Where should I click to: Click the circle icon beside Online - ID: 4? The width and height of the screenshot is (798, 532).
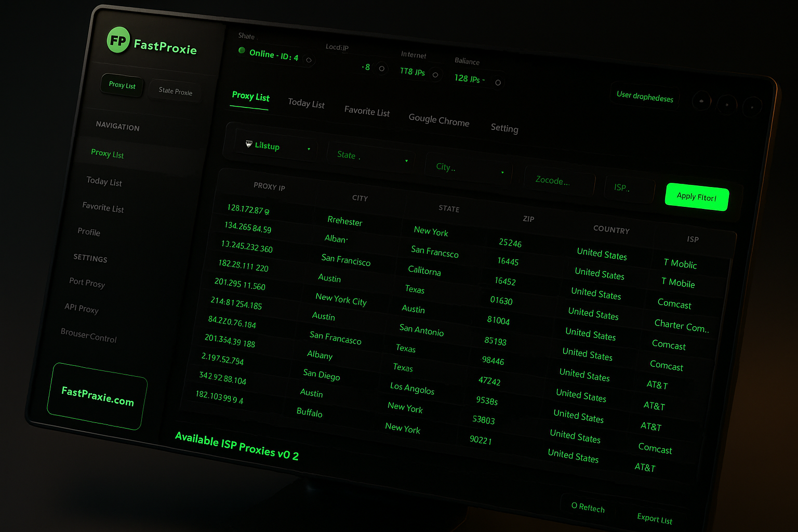309,60
